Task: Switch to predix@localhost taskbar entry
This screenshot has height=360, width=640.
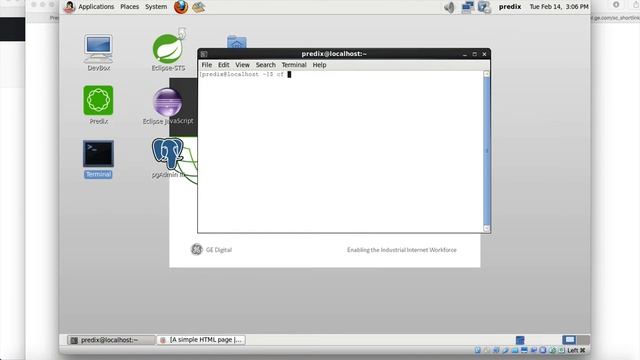Action: pos(111,340)
